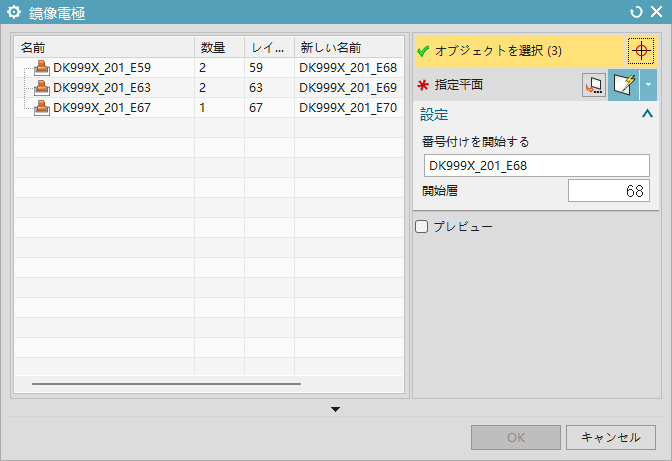Sort by the 数量 column header

click(218, 48)
